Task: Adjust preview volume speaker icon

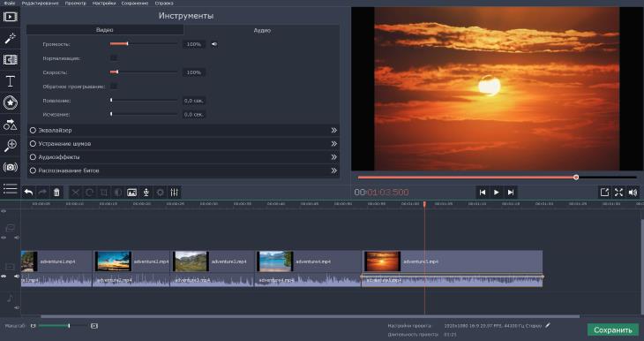Action: (633, 192)
